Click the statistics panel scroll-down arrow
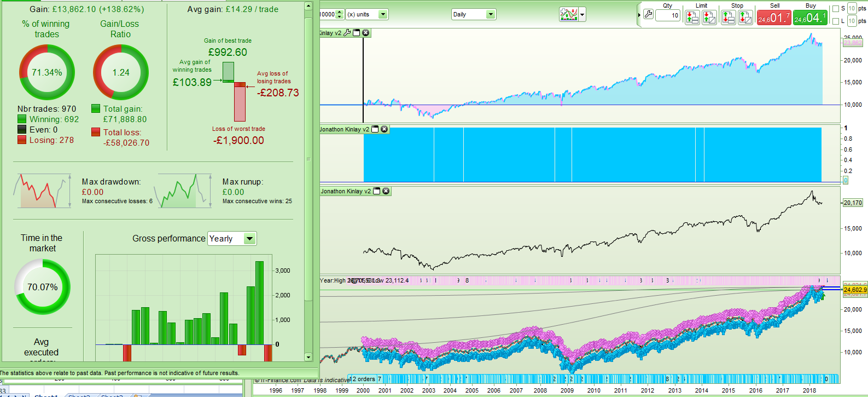The width and height of the screenshot is (868, 397). click(308, 357)
